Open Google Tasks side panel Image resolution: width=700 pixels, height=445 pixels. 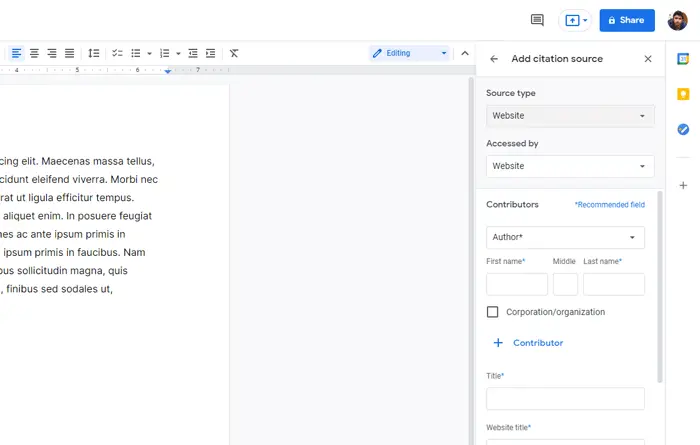[x=683, y=129]
